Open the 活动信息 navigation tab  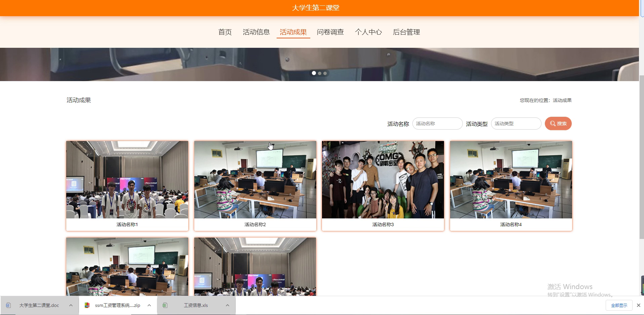[x=256, y=32]
